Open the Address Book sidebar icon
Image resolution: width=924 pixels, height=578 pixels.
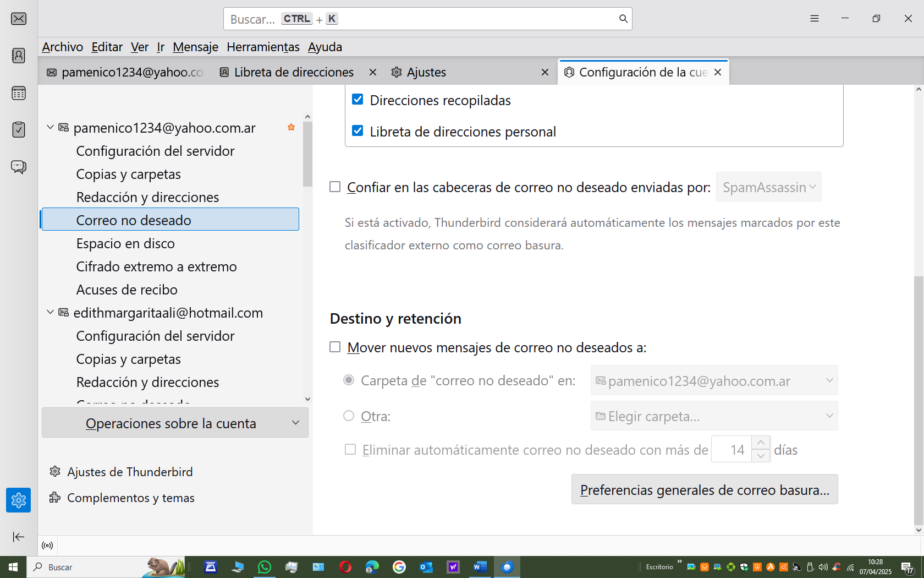(19, 56)
